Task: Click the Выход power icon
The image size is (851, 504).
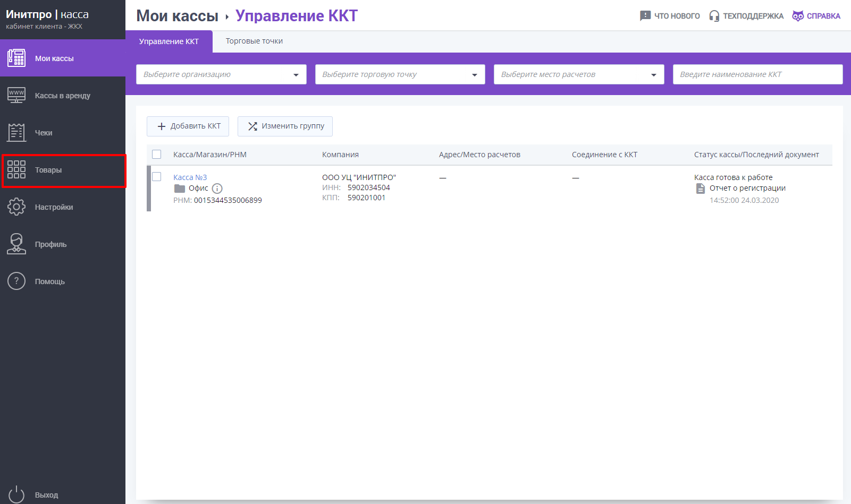Action: point(16,494)
